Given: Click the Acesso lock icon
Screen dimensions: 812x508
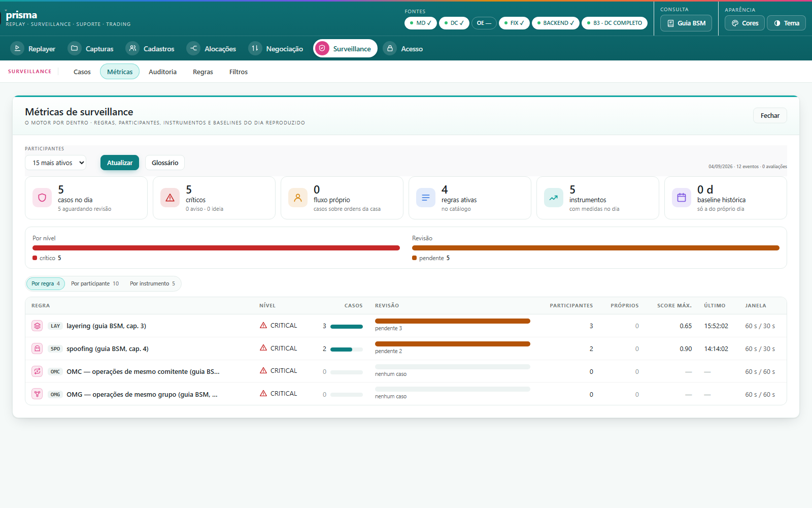Looking at the screenshot, I should coord(390,48).
